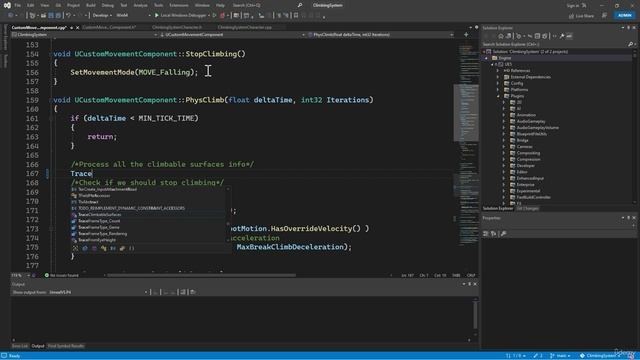The width and height of the screenshot is (640, 360).
Task: Switch to Find Symbol Results tab
Action: 66,346
